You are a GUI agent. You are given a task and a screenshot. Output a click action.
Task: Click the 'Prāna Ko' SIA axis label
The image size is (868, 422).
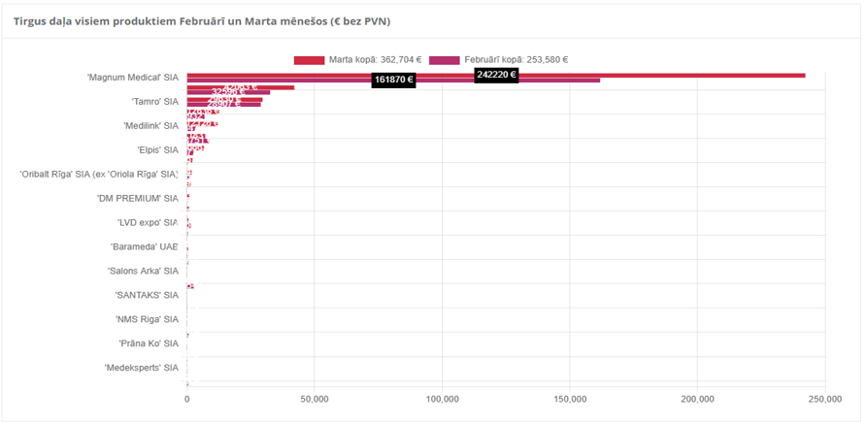pos(149,343)
